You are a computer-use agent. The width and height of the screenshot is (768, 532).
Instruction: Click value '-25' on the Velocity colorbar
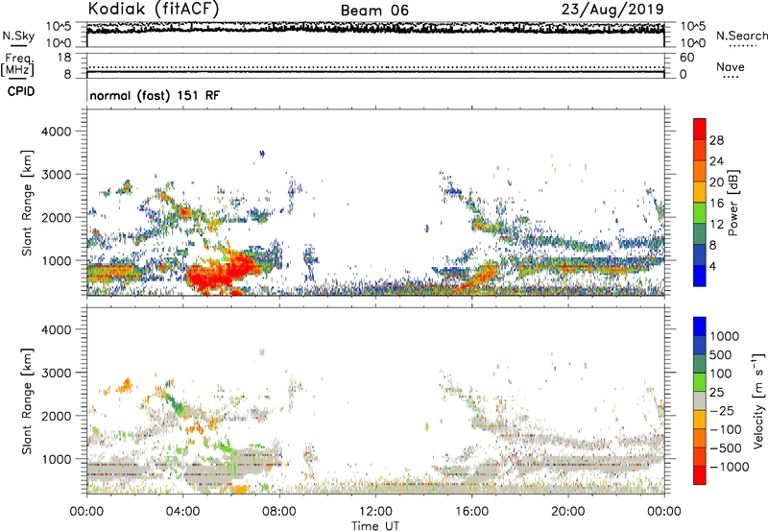coord(722,410)
